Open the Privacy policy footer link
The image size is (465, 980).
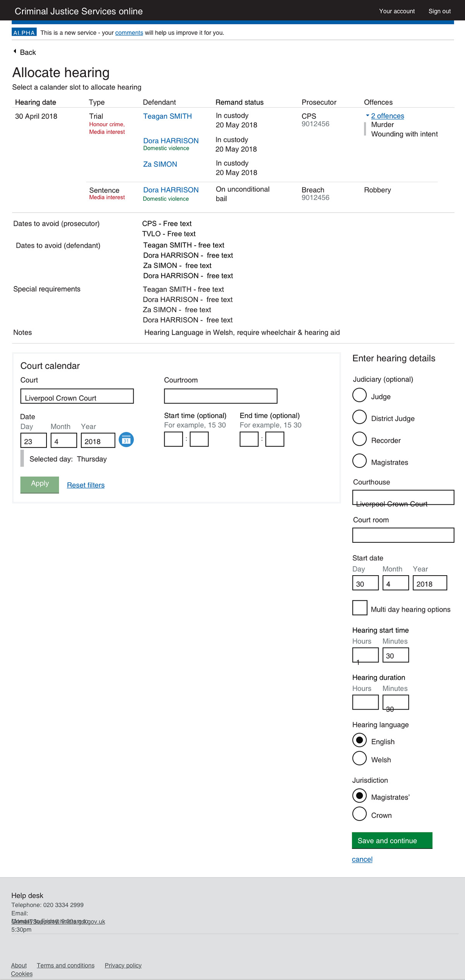click(x=123, y=965)
